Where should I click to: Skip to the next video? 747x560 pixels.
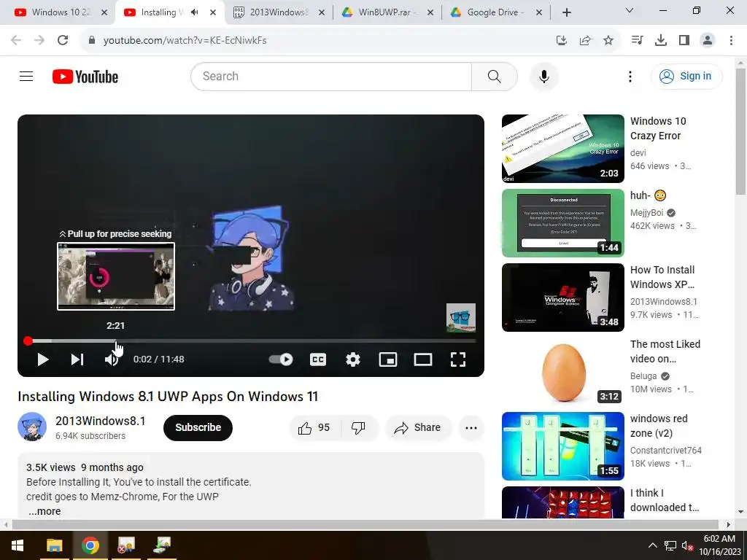pyautogui.click(x=77, y=359)
